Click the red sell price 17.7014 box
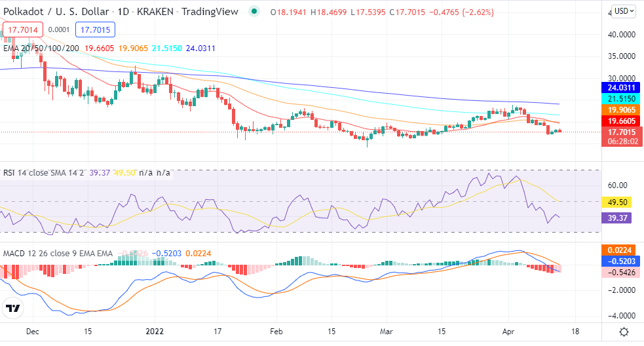Image resolution: width=644 pixels, height=346 pixels. [x=22, y=29]
